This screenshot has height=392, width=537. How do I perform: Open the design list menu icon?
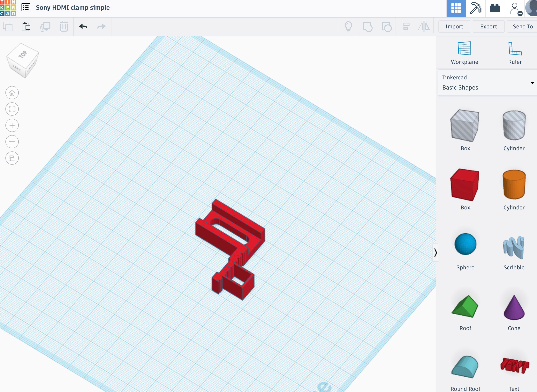point(26,8)
